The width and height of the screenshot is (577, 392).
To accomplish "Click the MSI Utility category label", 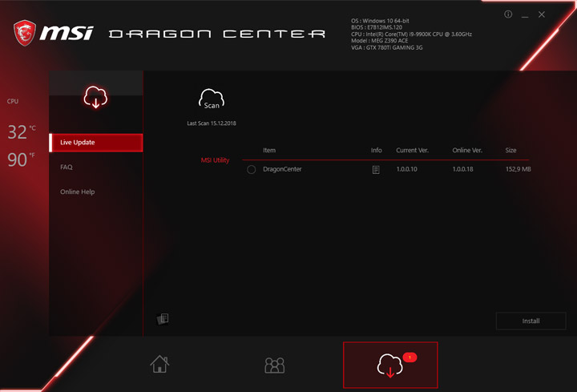I will [215, 160].
